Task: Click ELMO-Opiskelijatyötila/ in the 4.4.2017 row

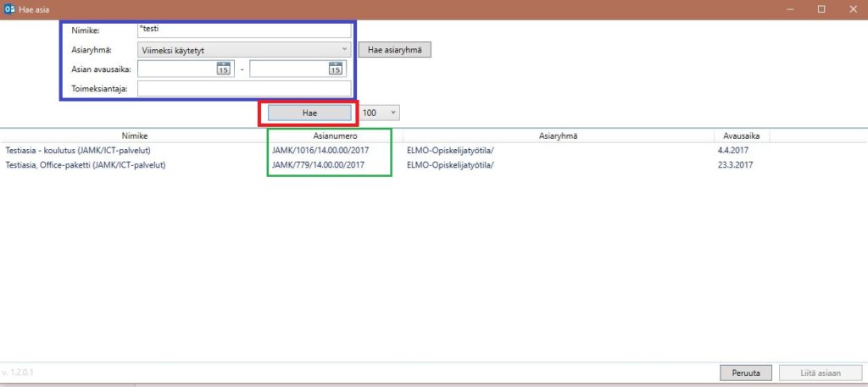Action: 450,151
